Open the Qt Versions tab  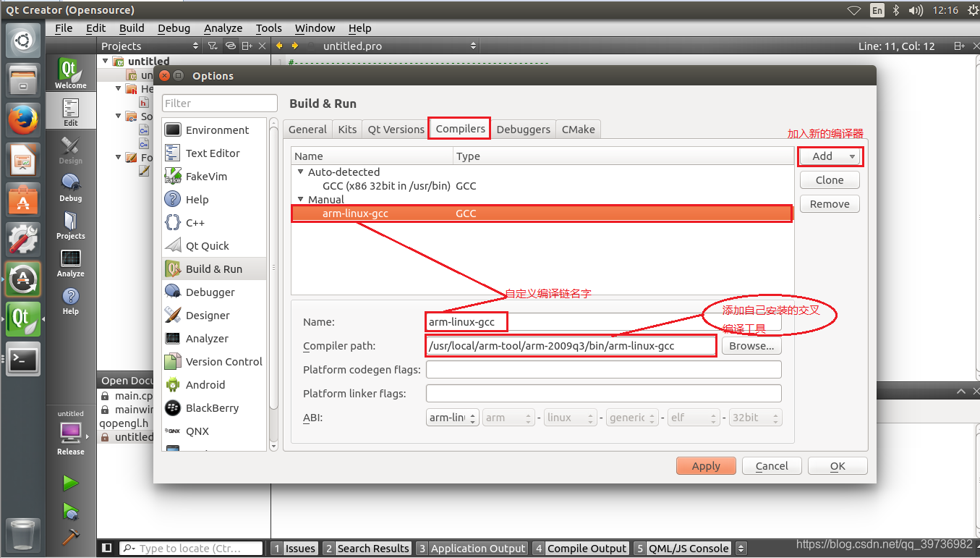(x=396, y=129)
